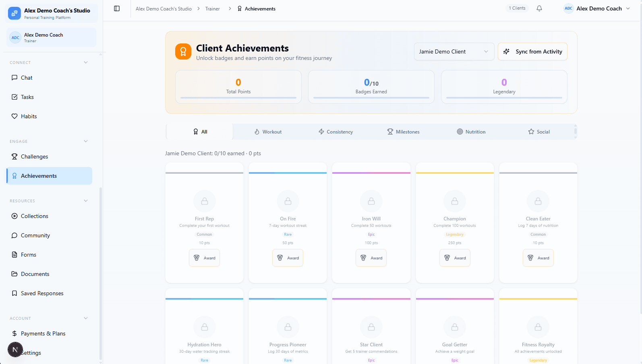Click the Habits heart icon
Screen dimensions: 642x364
pos(14,116)
